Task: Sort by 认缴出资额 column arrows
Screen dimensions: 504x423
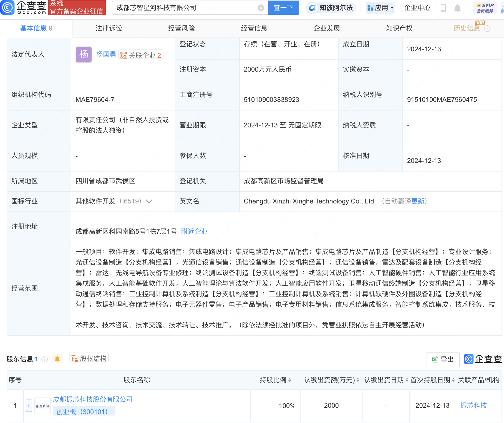Action: tap(358, 380)
